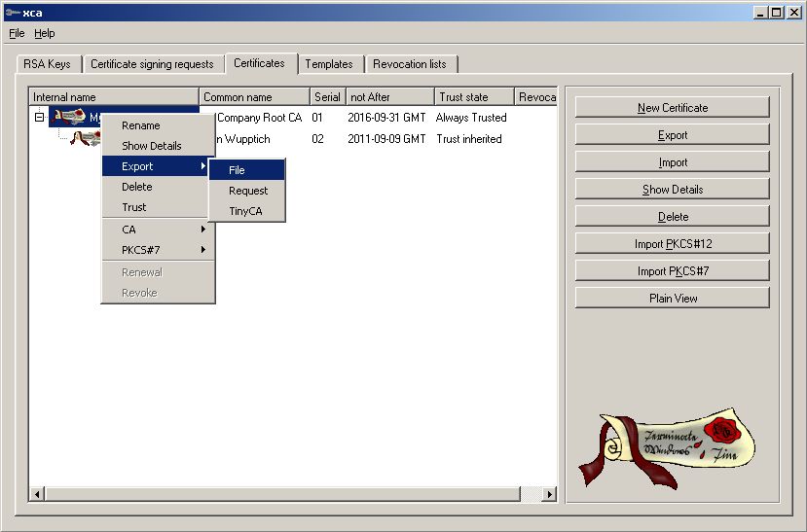Viewport: 807px width, 532px height.
Task: Click the root CA certificate icon
Action: click(70, 117)
